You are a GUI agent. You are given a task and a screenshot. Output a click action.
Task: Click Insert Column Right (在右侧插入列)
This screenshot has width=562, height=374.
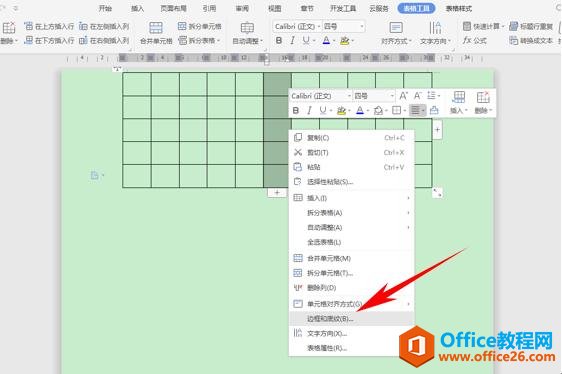(x=104, y=41)
